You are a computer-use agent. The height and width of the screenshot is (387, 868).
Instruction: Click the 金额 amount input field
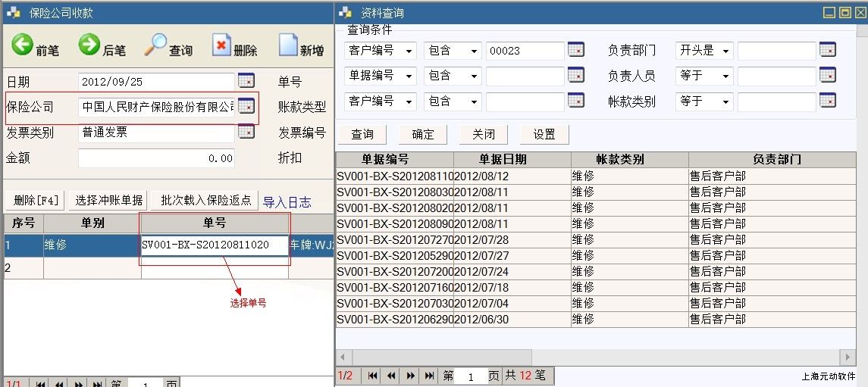(156, 158)
